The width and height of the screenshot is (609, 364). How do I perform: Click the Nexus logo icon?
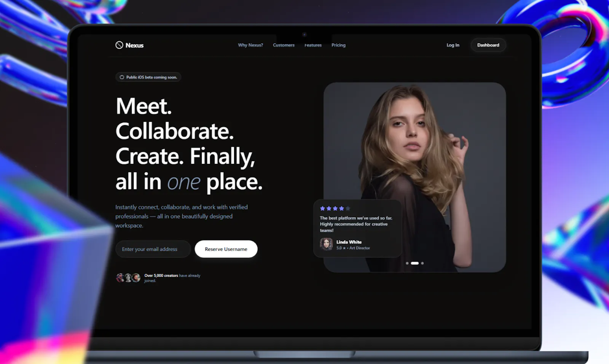(119, 45)
